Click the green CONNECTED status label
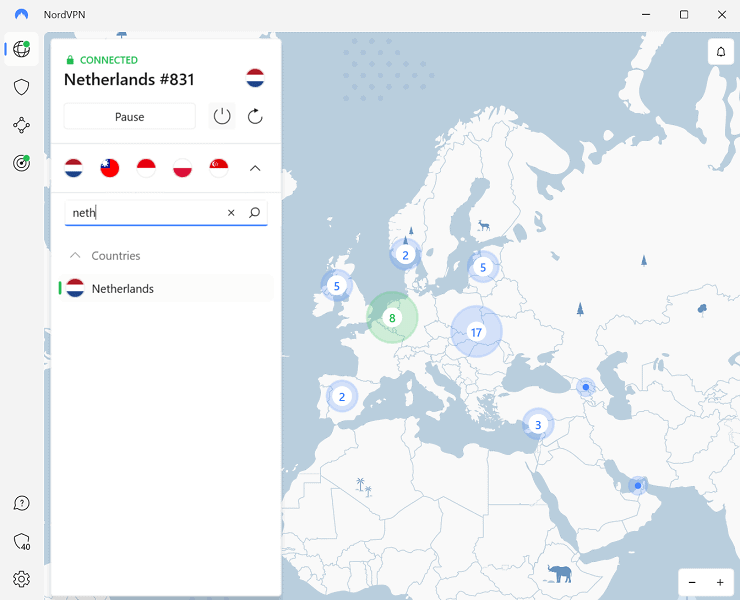This screenshot has height=600, width=740. (109, 60)
